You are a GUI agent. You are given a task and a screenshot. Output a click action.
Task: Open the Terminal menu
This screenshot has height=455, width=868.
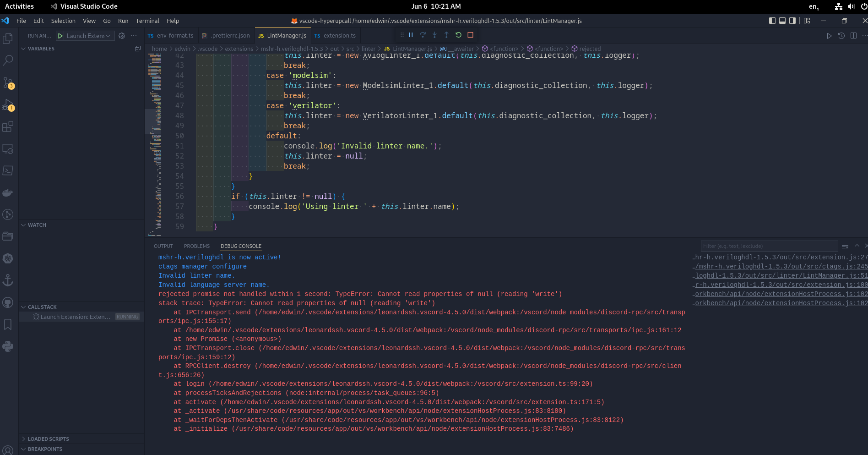pyautogui.click(x=147, y=21)
